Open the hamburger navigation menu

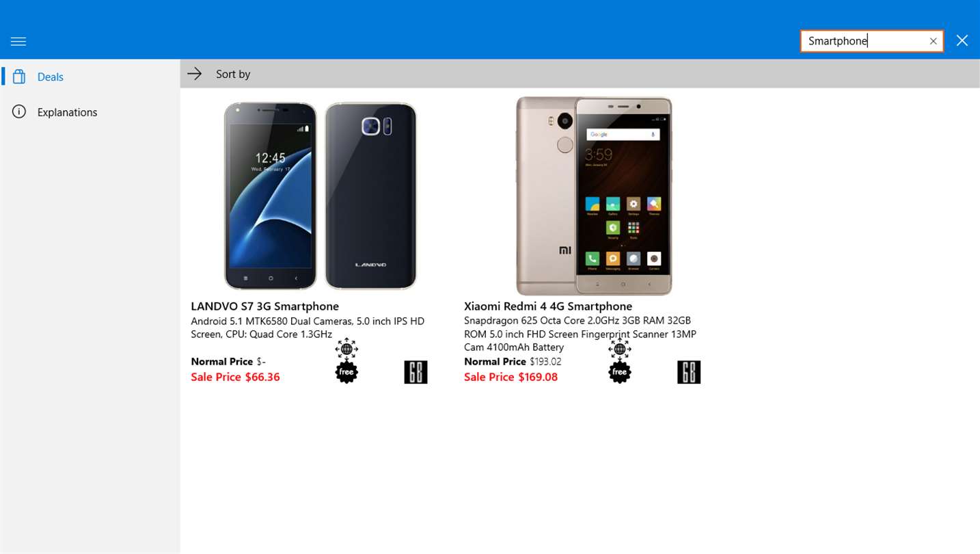tap(18, 42)
